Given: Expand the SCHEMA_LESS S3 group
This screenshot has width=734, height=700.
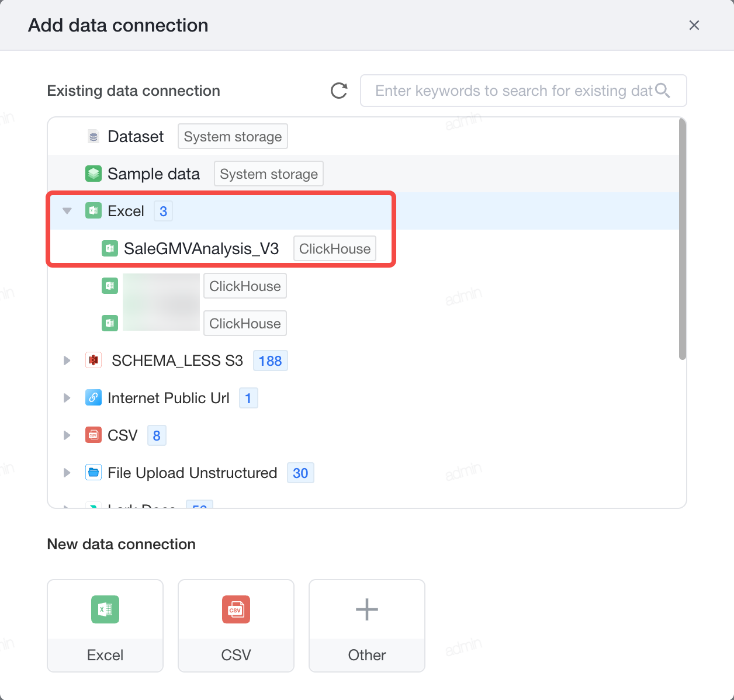Looking at the screenshot, I should click(67, 361).
